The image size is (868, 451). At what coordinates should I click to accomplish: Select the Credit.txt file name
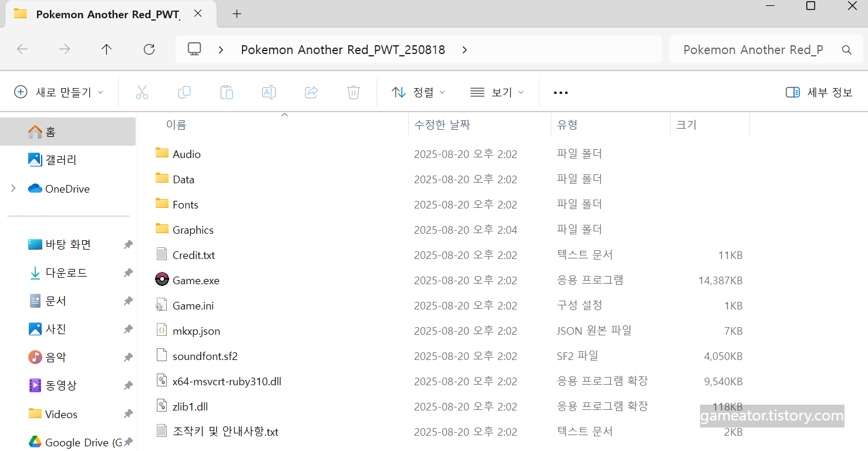tap(194, 255)
